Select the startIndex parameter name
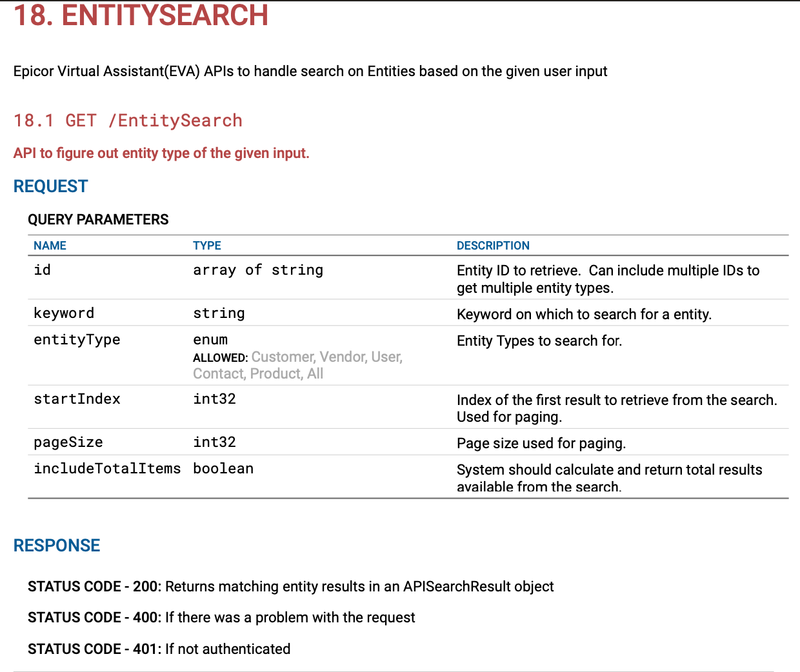The width and height of the screenshot is (800, 672). click(x=77, y=399)
